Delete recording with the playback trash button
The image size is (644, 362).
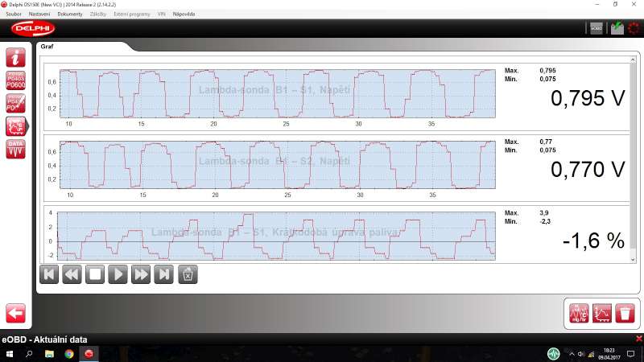188,274
